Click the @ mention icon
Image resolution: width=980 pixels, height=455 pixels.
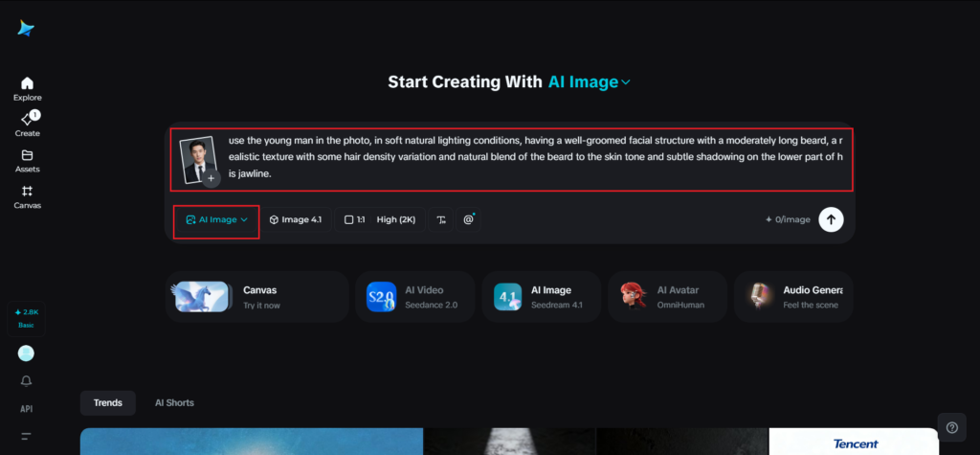(x=469, y=219)
